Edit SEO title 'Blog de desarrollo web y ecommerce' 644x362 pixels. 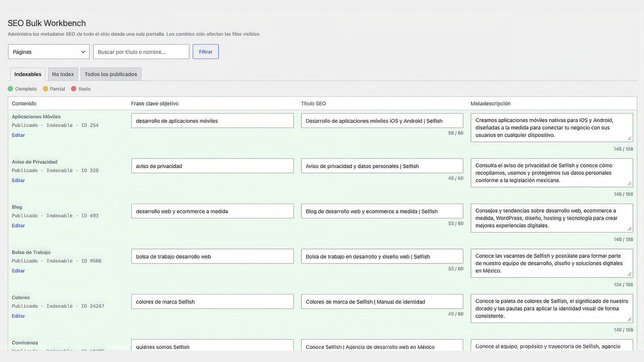[382, 211]
